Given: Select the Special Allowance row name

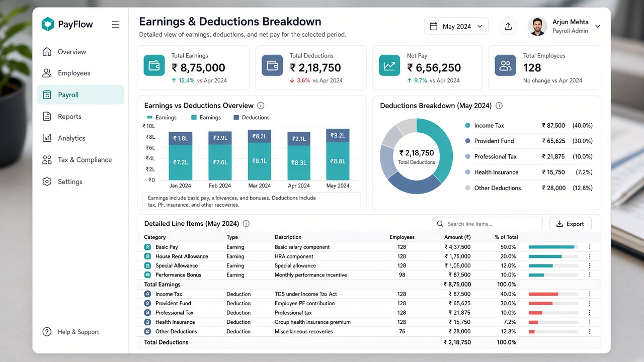Looking at the screenshot, I should click(x=177, y=266).
